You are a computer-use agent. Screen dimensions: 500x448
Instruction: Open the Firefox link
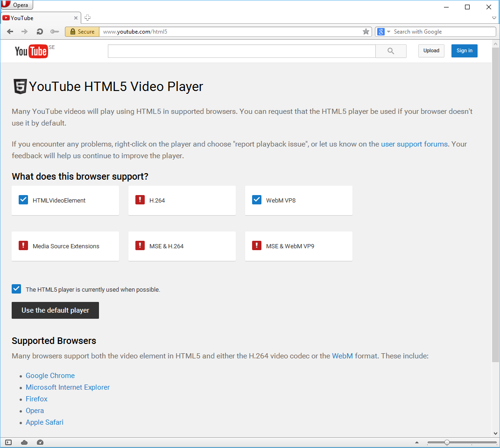click(36, 399)
